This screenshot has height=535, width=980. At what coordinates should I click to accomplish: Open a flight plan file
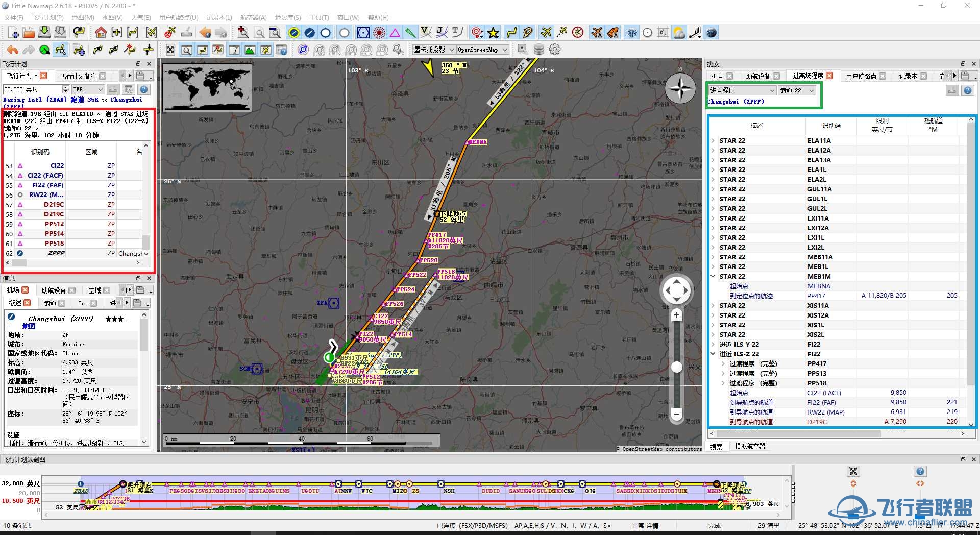click(x=29, y=33)
